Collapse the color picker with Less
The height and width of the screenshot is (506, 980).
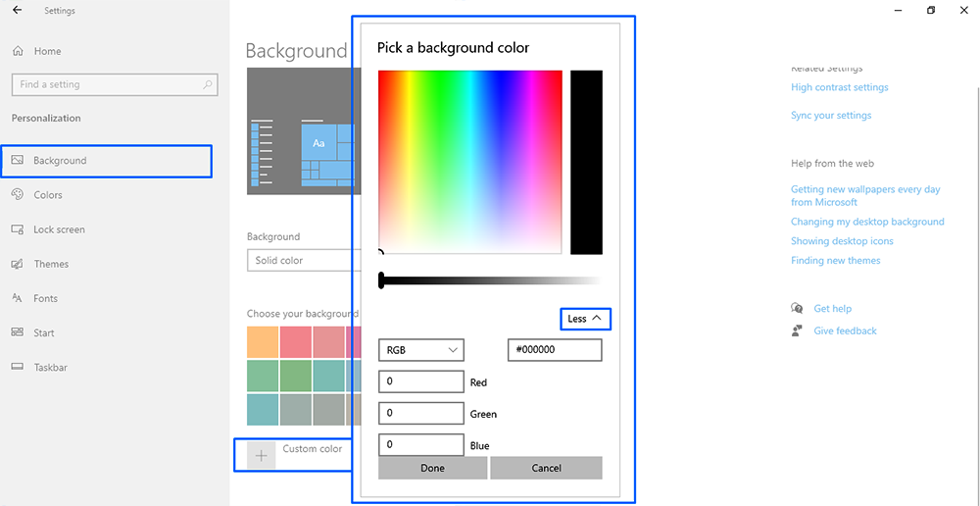pos(585,319)
